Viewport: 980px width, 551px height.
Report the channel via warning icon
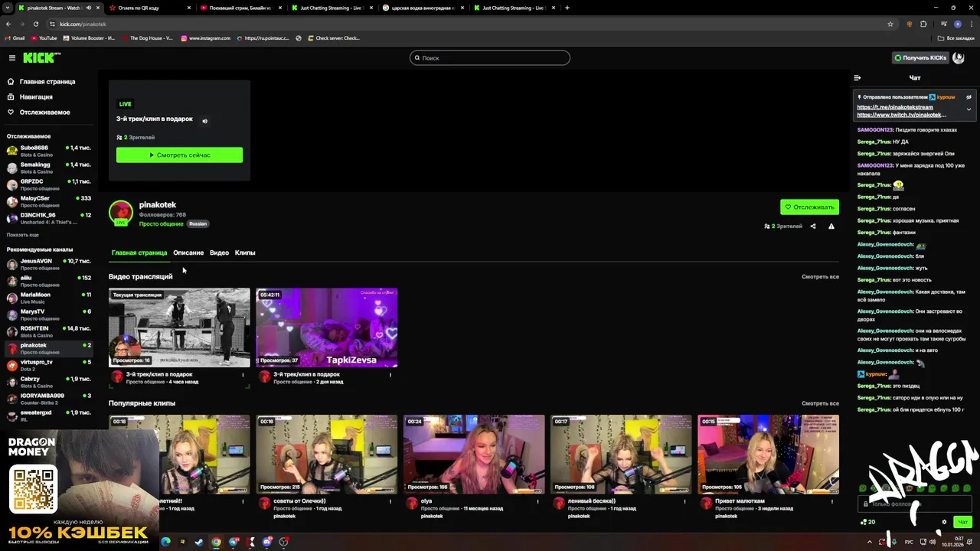click(831, 227)
